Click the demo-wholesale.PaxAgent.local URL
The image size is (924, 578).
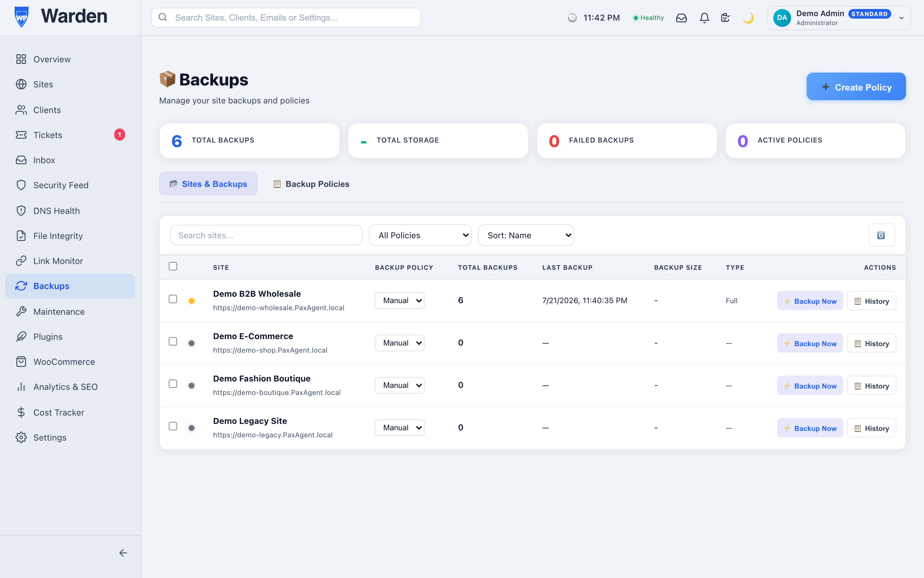pyautogui.click(x=278, y=308)
